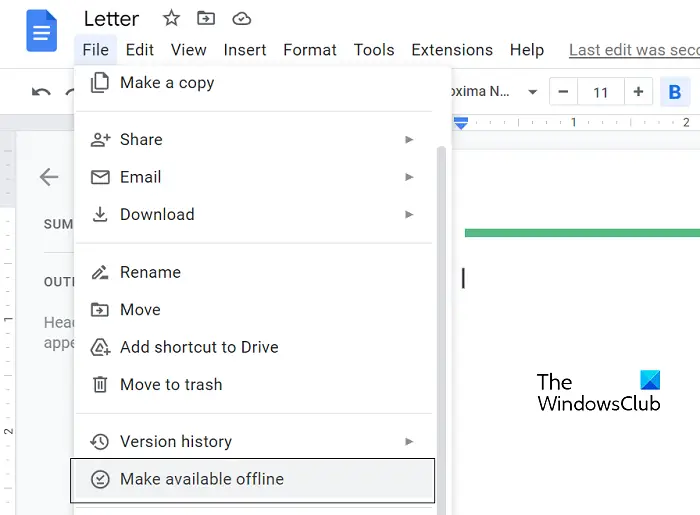This screenshot has width=700, height=515.
Task: Click the Share person-plus icon
Action: (100, 140)
